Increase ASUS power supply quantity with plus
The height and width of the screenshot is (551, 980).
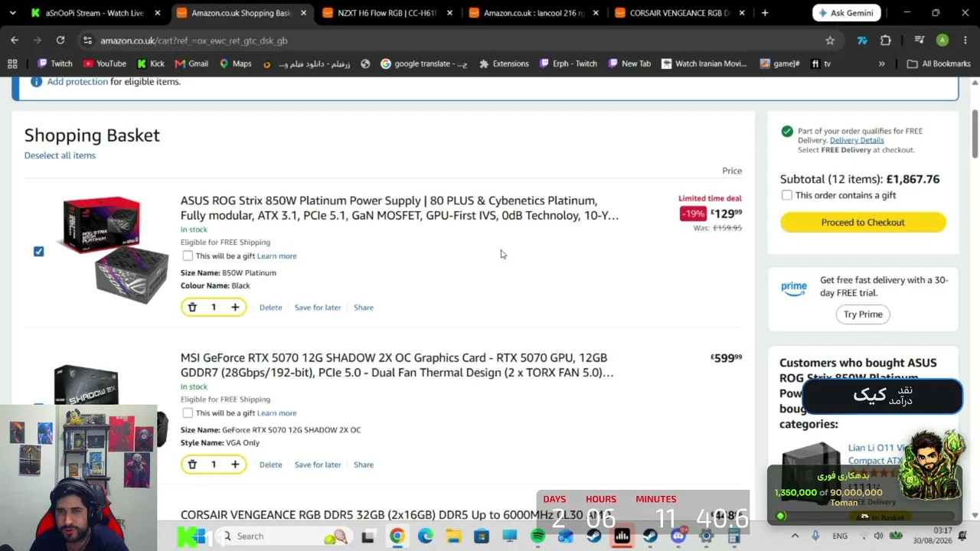(x=235, y=307)
